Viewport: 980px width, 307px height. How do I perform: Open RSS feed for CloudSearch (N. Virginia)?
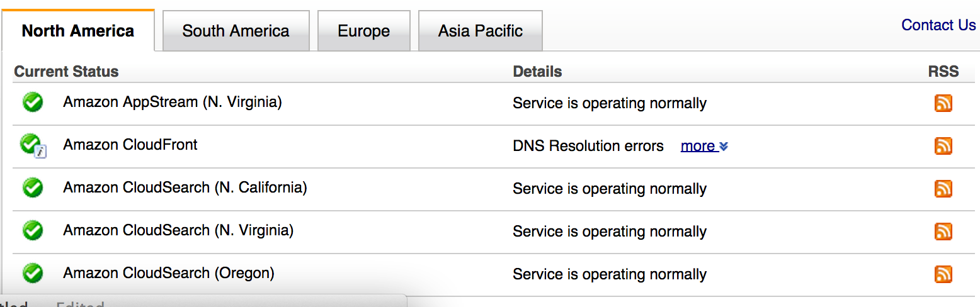(943, 232)
